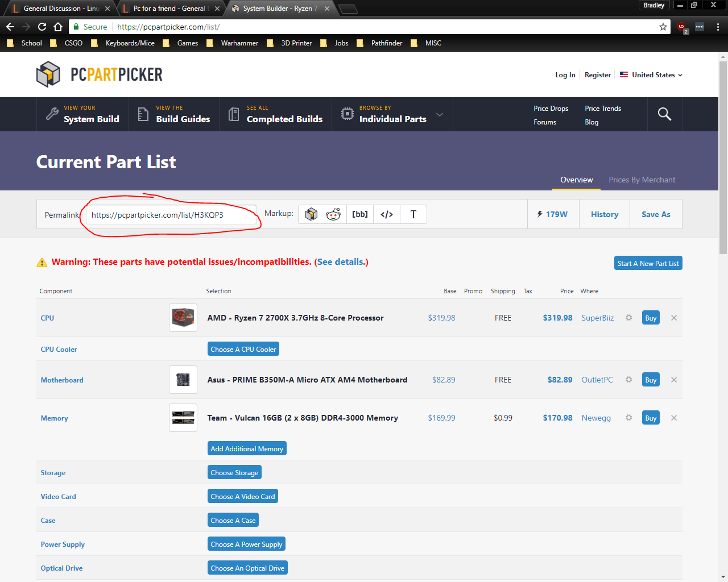Screen dimensions: 728x582
Task: Open Price Trends page
Action: pyautogui.click(x=603, y=109)
